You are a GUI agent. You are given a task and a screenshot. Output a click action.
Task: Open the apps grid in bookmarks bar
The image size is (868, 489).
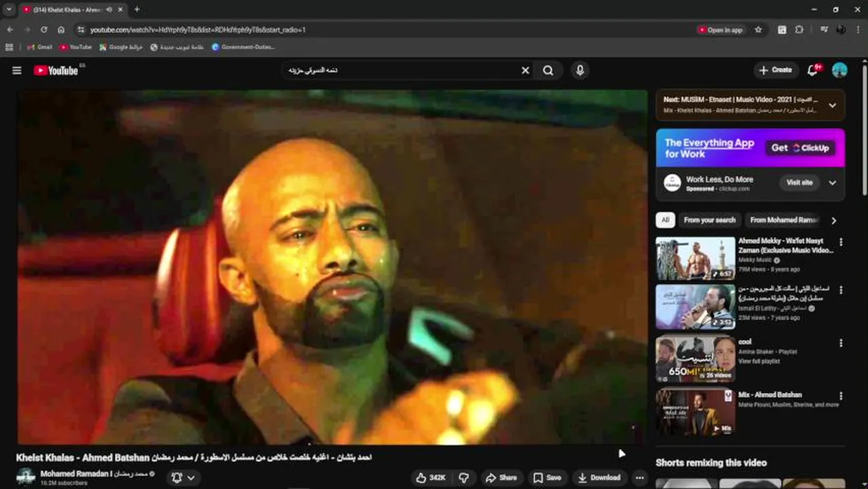pos(9,47)
